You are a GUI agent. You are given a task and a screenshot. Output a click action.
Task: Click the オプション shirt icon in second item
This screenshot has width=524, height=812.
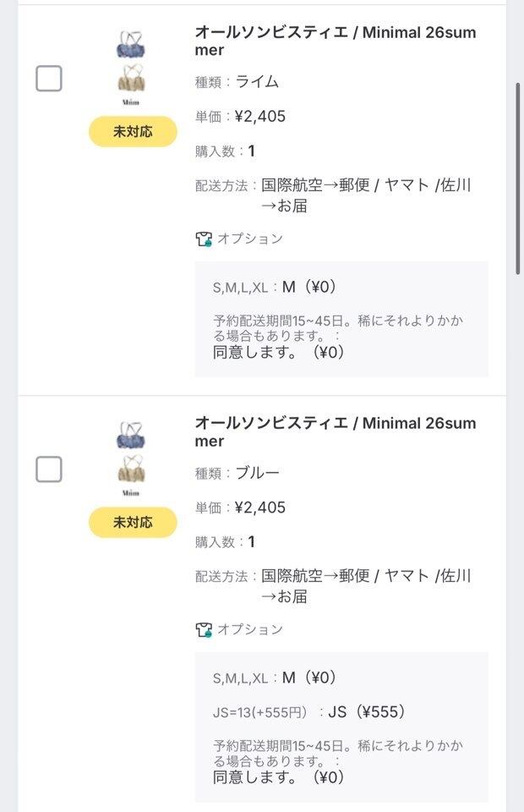pyautogui.click(x=204, y=629)
